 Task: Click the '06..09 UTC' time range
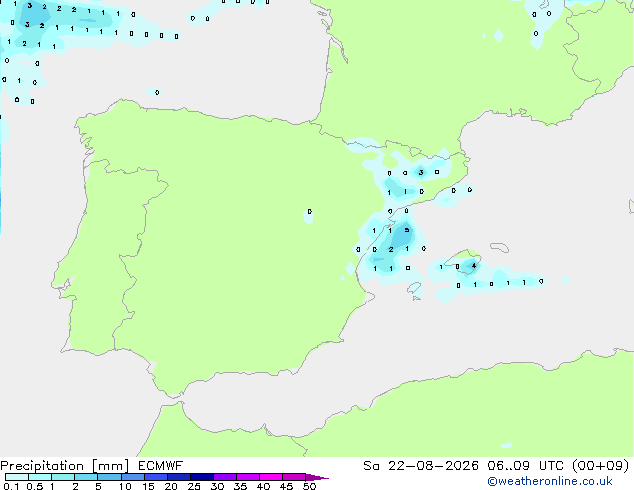pos(525,466)
